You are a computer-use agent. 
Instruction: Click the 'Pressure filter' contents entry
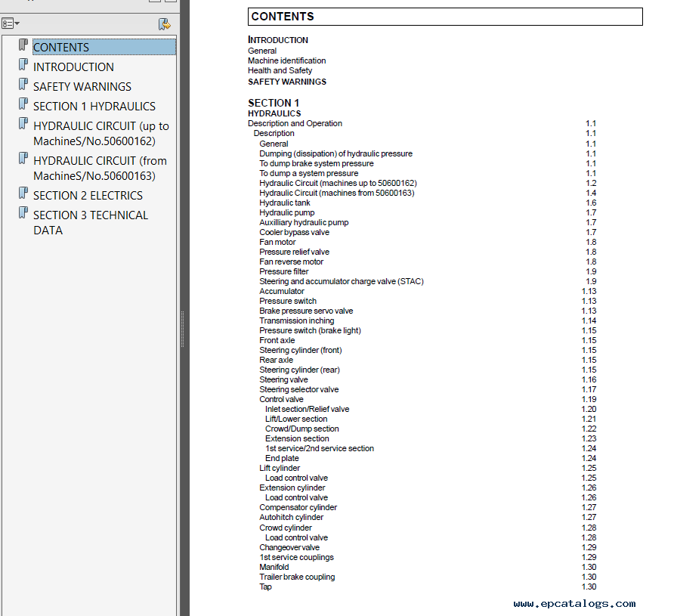(x=283, y=271)
